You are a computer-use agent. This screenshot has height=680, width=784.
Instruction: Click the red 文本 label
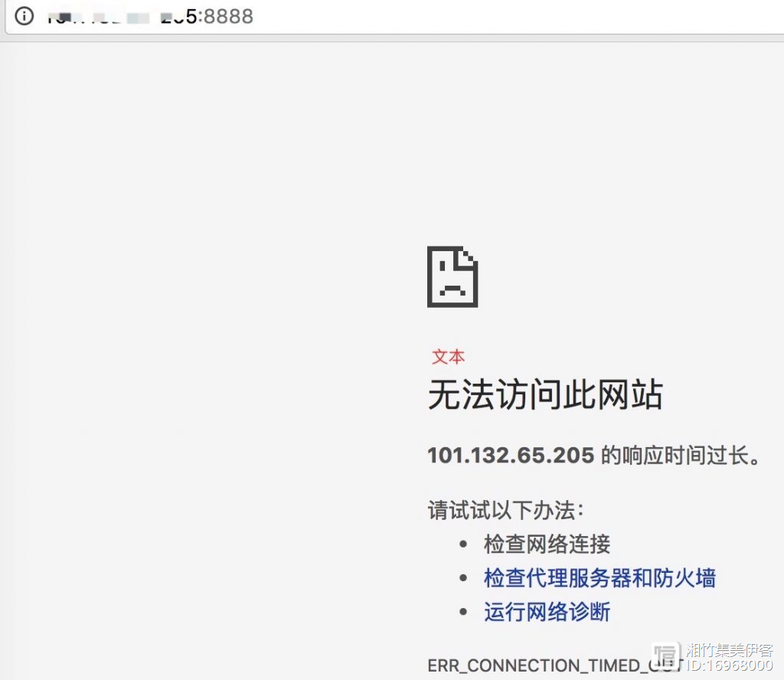tap(448, 357)
